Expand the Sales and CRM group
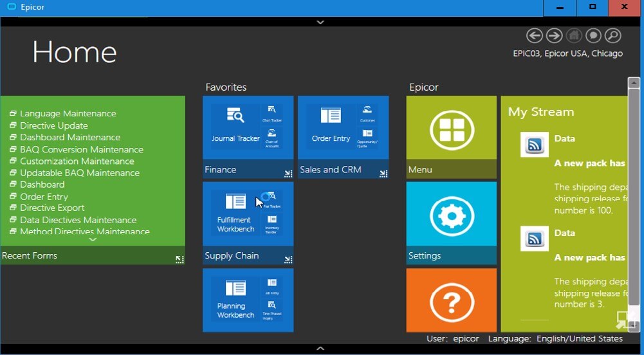Screen dimensions: 644x355 tap(383, 174)
